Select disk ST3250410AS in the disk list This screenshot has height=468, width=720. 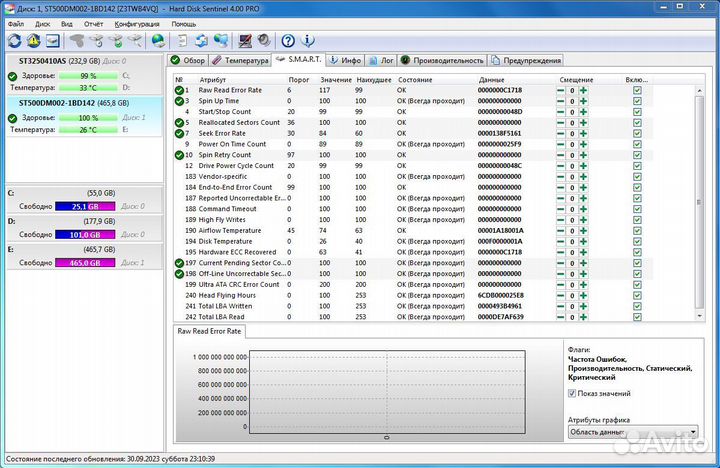(84, 74)
